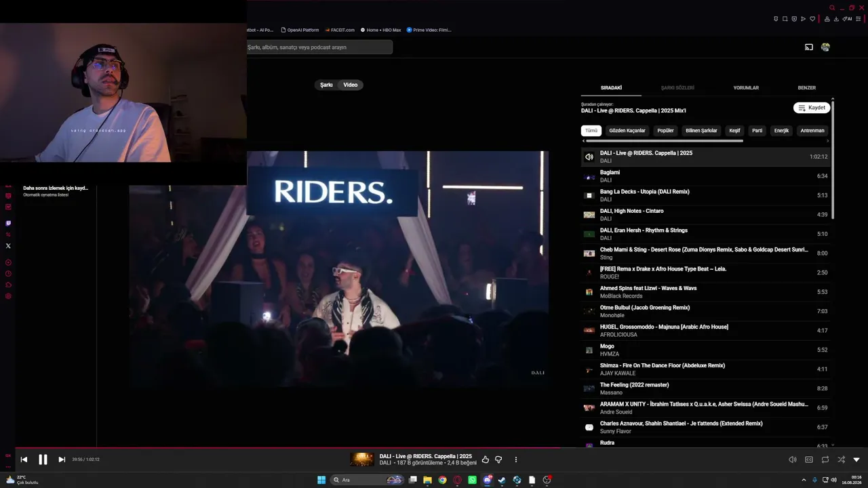Select the Parti filter chip
The width and height of the screenshot is (868, 488).
[757, 131]
